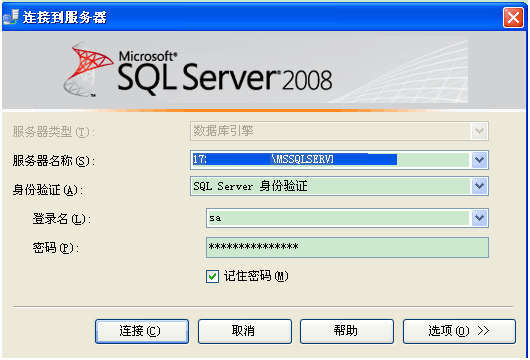Click the 连接 button
Image resolution: width=530 pixels, height=360 pixels.
(x=142, y=331)
